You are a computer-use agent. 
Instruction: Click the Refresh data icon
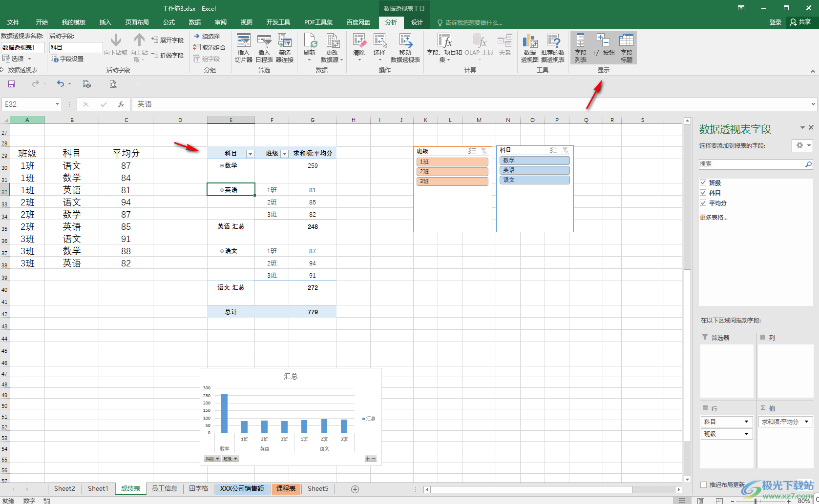click(x=310, y=48)
